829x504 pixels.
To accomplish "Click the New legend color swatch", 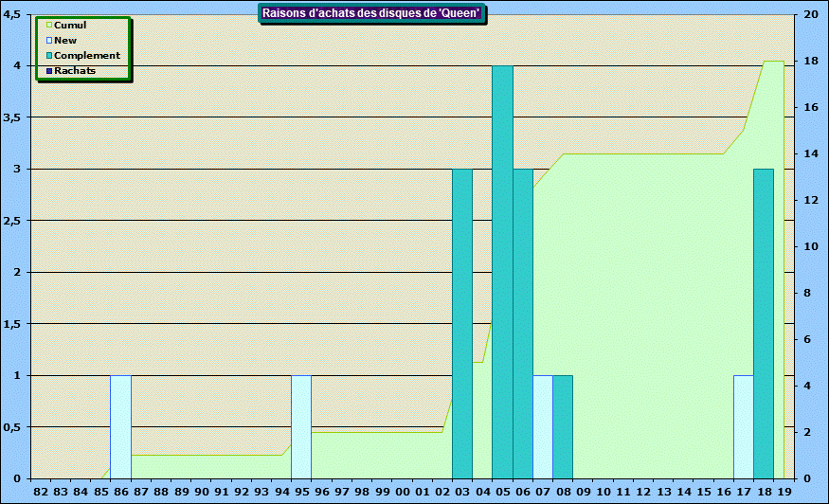I will 49,41.
